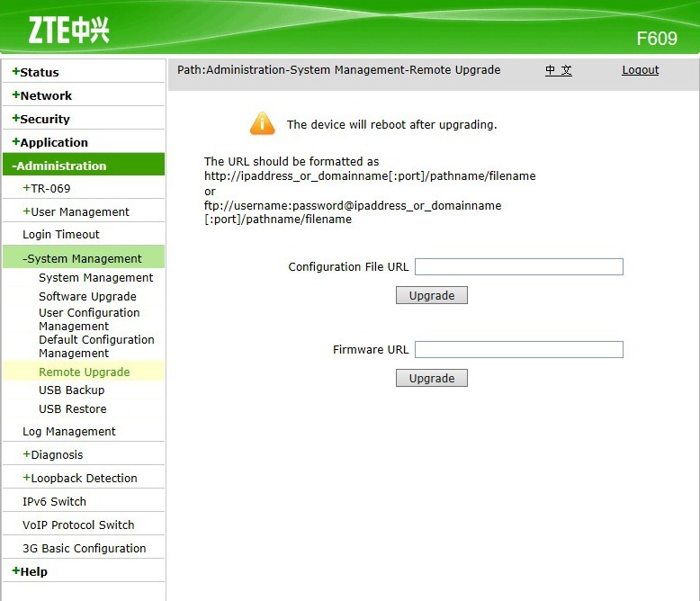Click the http:// URL format example text
This screenshot has width=700, height=601.
pos(370,176)
